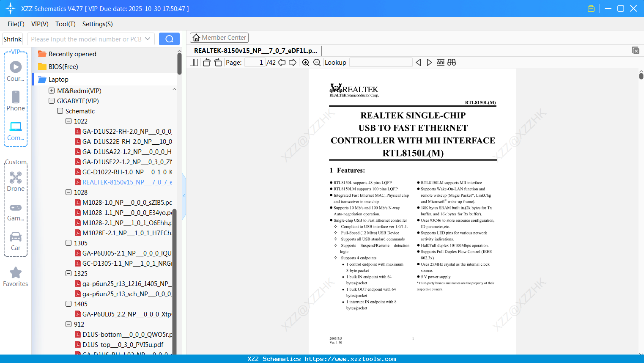Open the Drone category in the sidebar
The image size is (644, 363).
(16, 181)
